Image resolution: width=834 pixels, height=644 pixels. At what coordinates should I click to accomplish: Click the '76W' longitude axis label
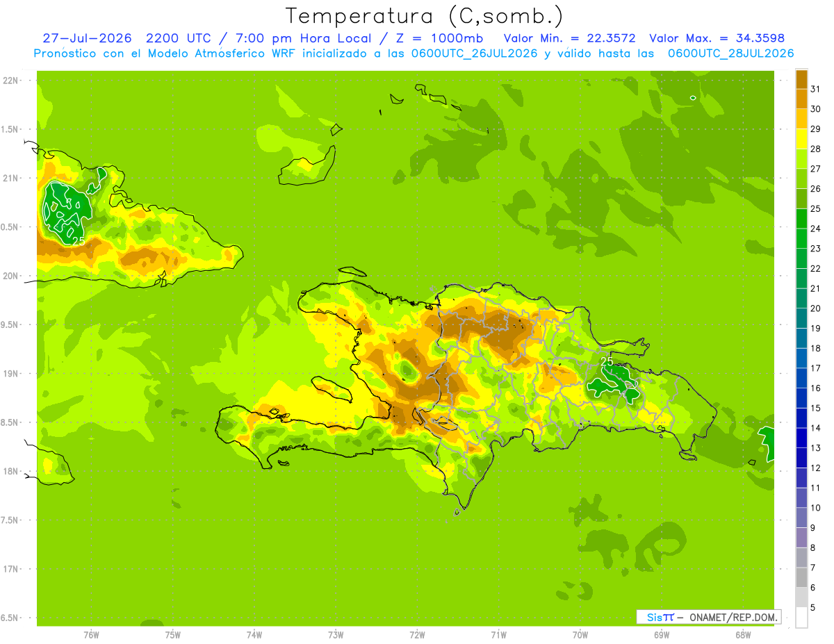coord(91,635)
